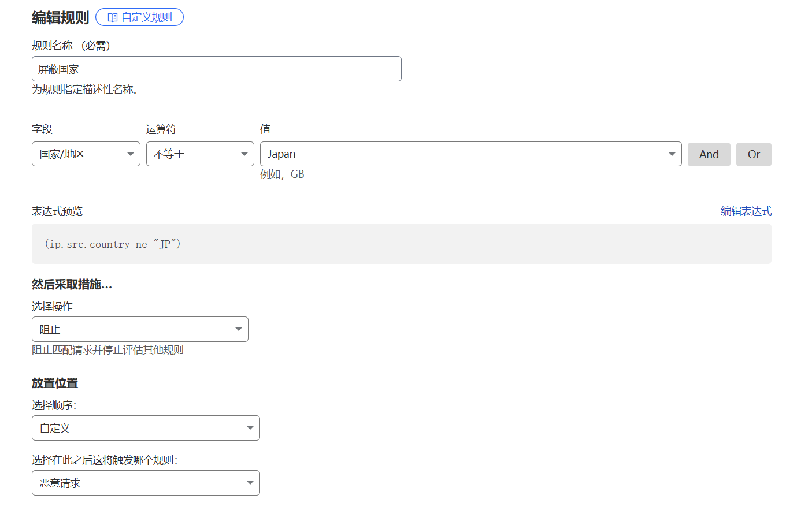This screenshot has width=812, height=514.
Task: Click the 表达式预览 label
Action: coord(57,211)
